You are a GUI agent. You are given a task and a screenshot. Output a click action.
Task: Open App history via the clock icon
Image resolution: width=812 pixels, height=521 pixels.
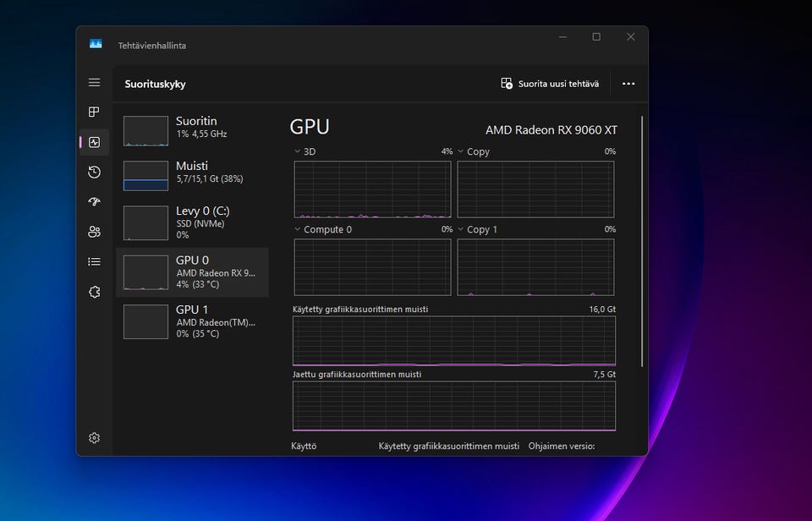tap(94, 172)
